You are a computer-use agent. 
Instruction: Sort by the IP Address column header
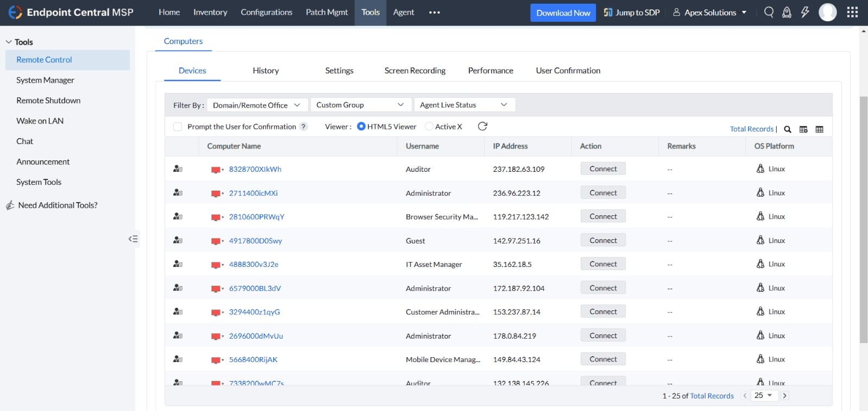(x=510, y=146)
